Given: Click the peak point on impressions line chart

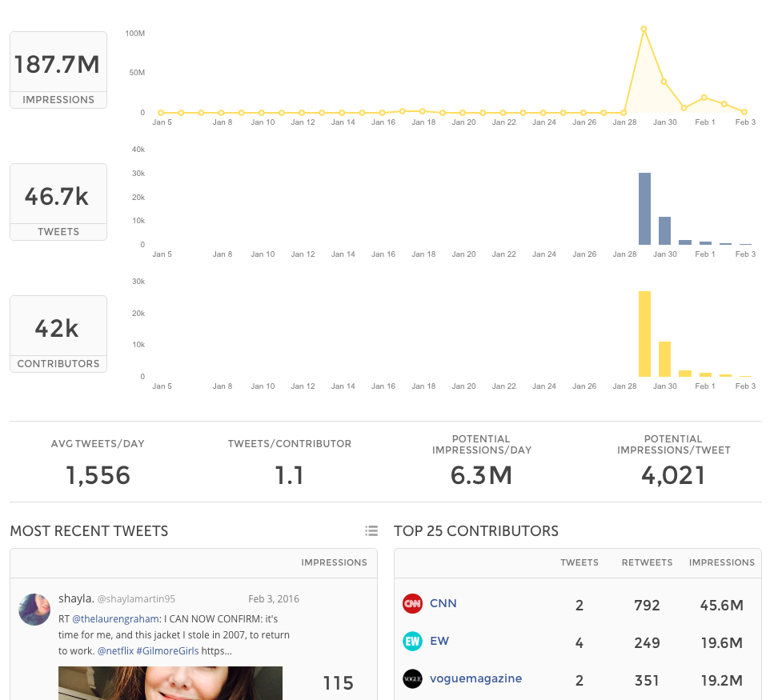Looking at the screenshot, I should (x=644, y=29).
